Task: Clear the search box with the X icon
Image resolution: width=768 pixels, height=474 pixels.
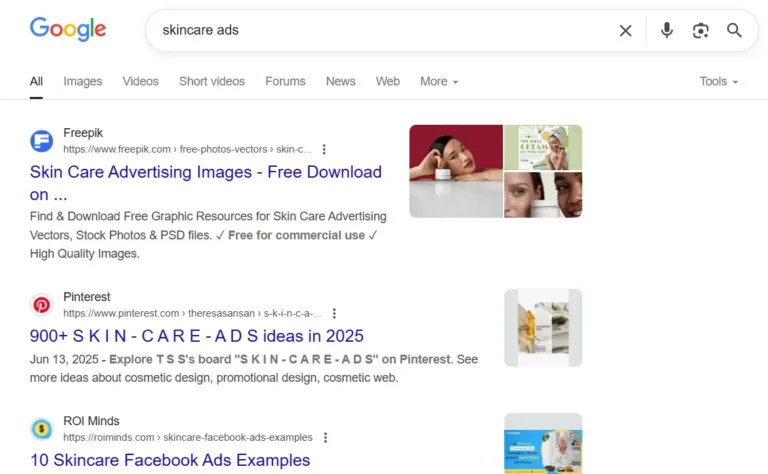Action: [625, 30]
